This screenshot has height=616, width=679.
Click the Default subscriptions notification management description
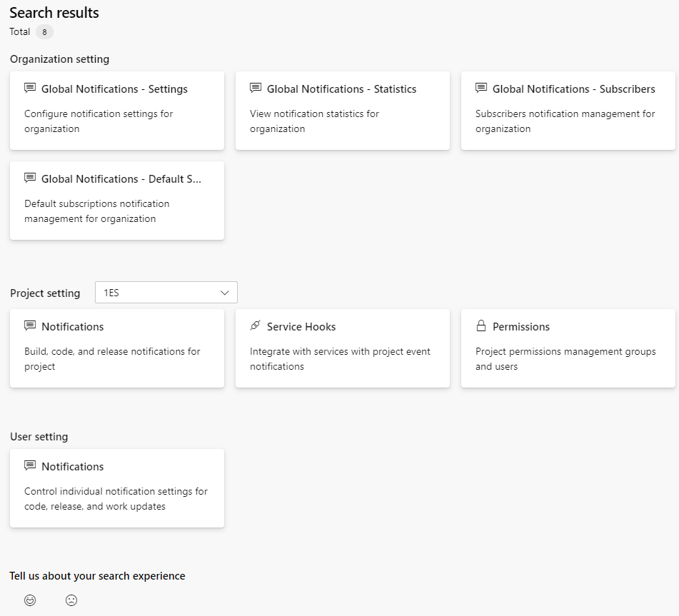point(96,211)
